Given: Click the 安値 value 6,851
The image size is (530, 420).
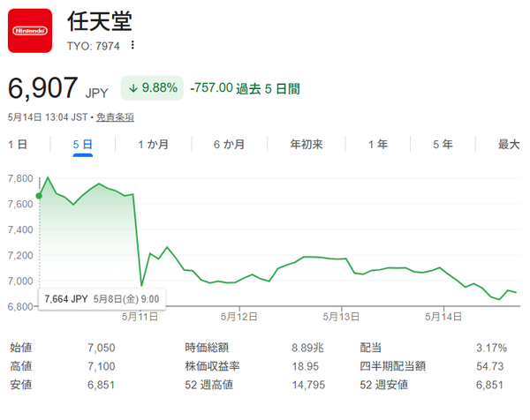Looking at the screenshot, I should point(101,385).
